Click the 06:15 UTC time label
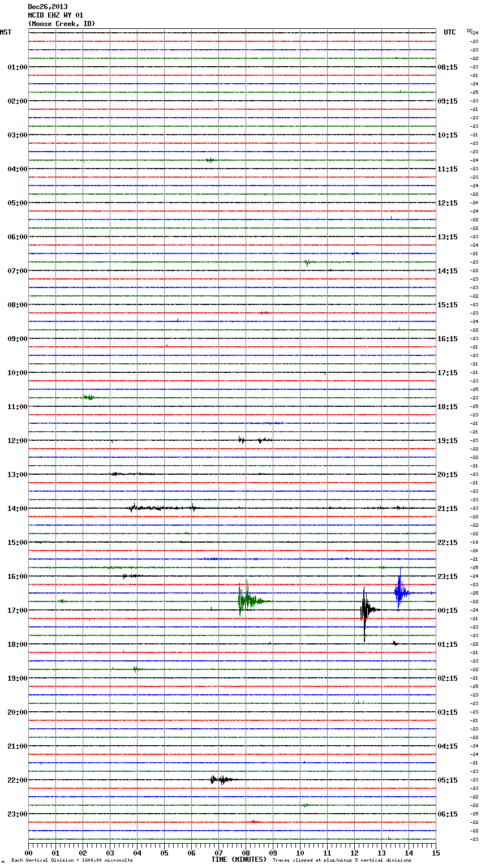The width and height of the screenshot is (481, 868). point(448,814)
